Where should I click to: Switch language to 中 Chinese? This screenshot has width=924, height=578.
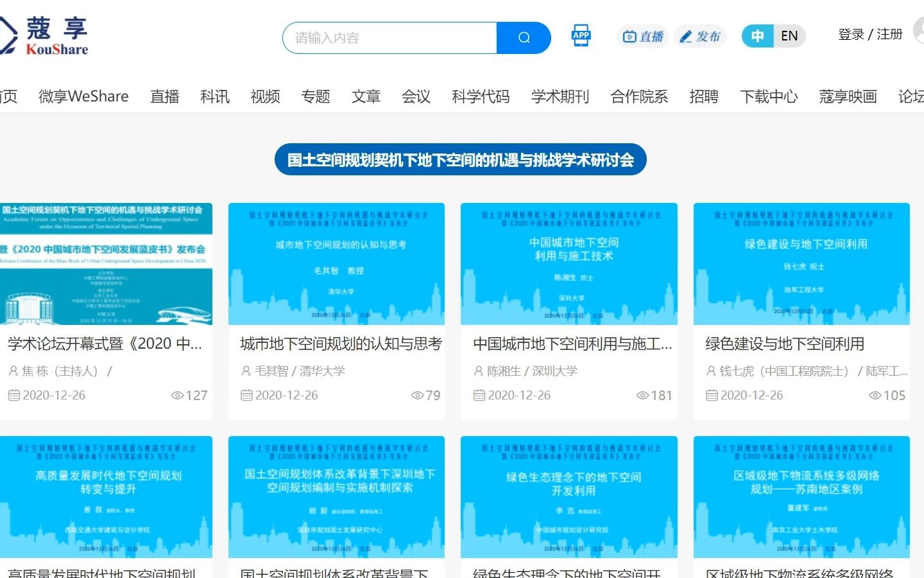(x=757, y=36)
